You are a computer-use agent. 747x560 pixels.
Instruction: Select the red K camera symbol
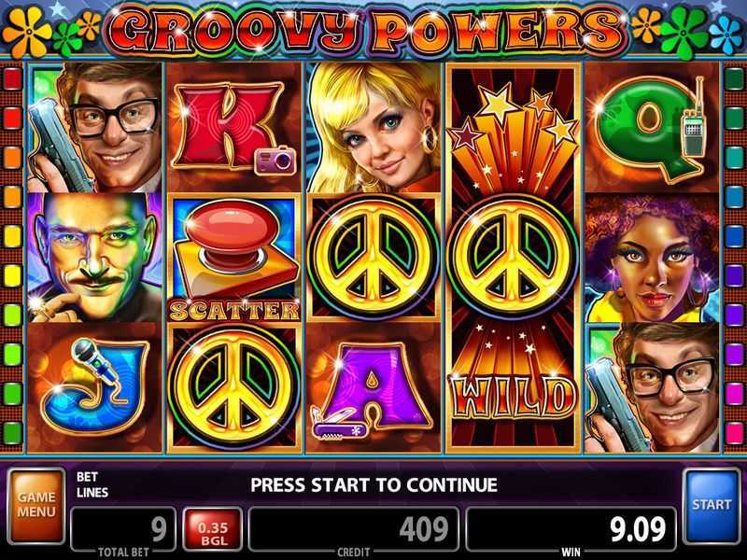[x=234, y=127]
